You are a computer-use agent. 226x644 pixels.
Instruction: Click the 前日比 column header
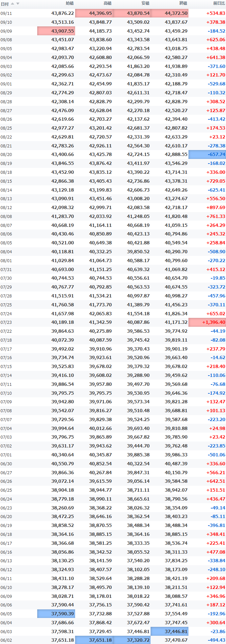point(219,3)
